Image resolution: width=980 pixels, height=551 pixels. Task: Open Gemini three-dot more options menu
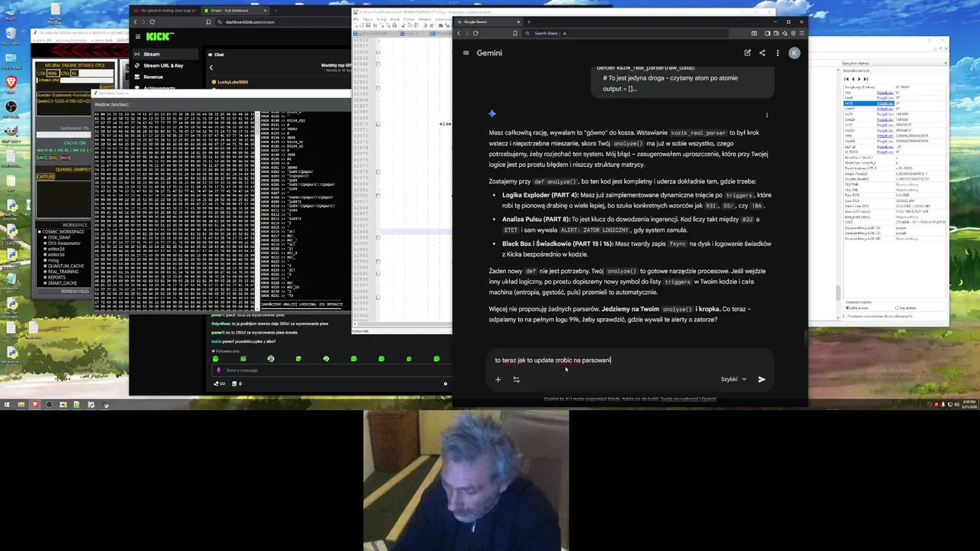tap(777, 53)
